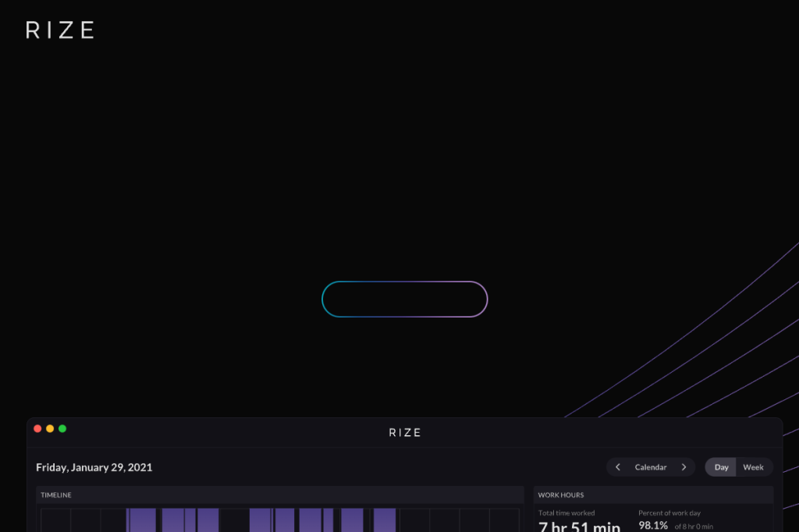Open the Calendar picker
Viewport: 799px width, 532px height.
click(x=651, y=467)
